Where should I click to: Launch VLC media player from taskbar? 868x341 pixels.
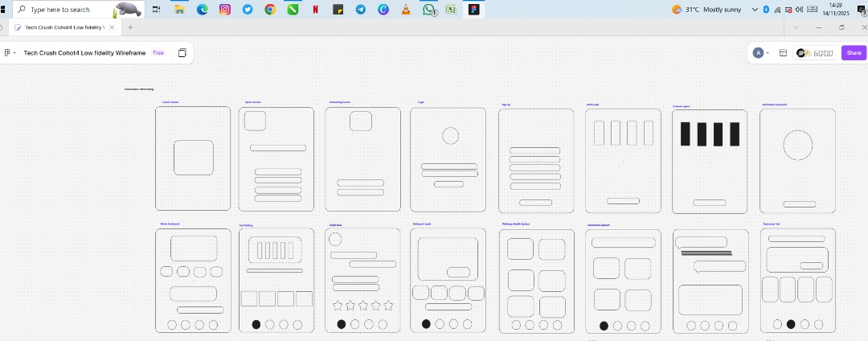406,10
